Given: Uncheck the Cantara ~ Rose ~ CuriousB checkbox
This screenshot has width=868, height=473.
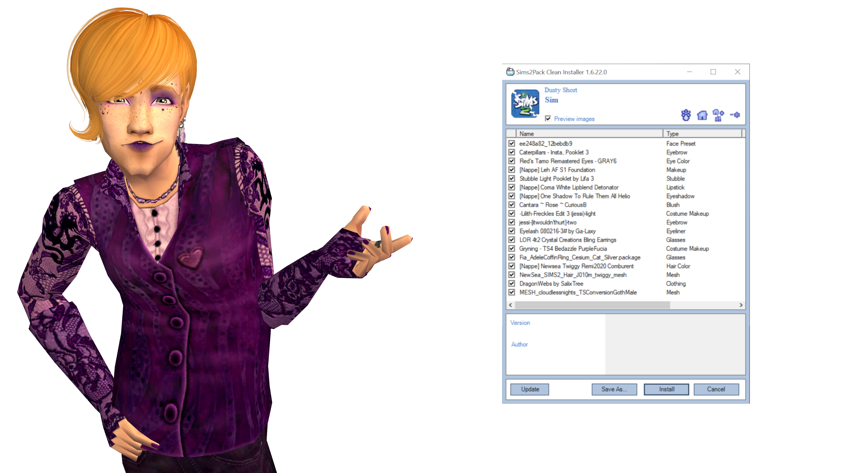Looking at the screenshot, I should coord(512,205).
